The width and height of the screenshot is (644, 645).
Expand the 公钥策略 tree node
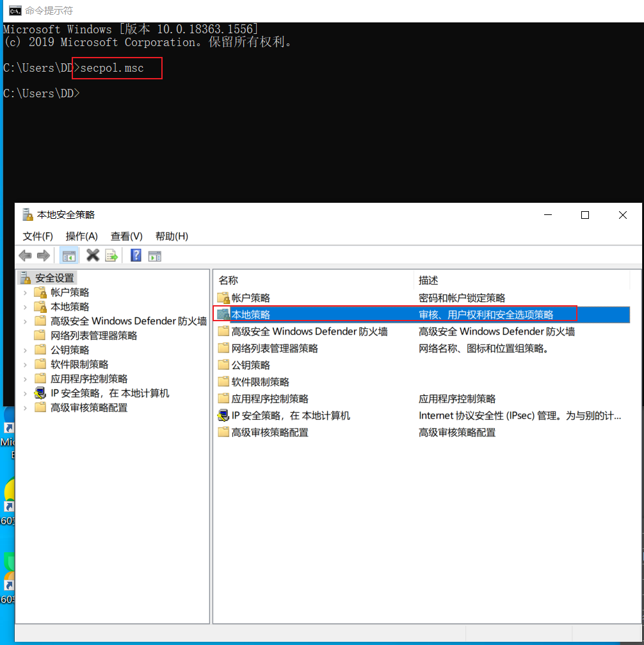26,351
